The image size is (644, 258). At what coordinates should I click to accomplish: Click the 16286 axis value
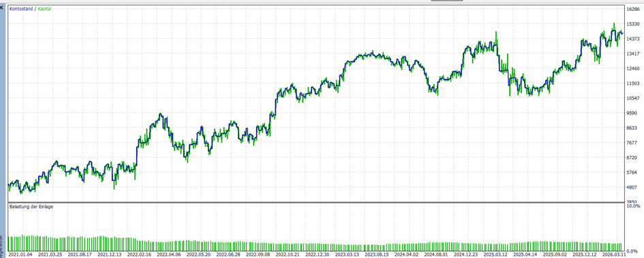point(633,9)
